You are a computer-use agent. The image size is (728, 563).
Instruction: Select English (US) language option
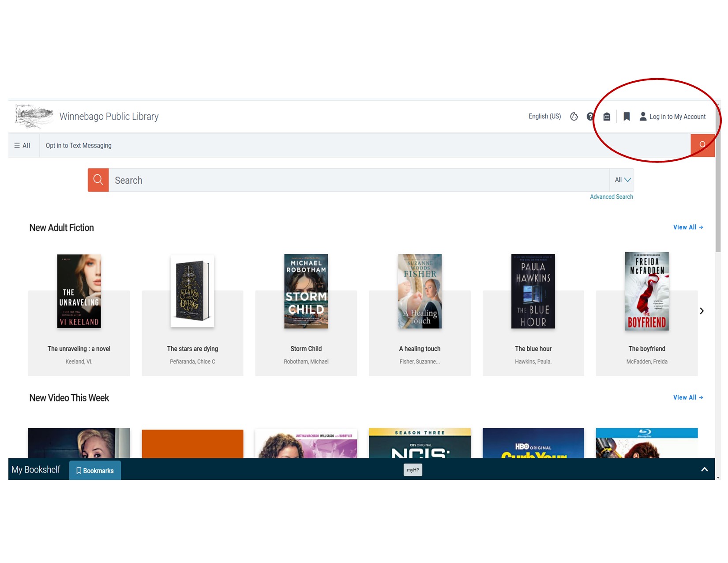pyautogui.click(x=544, y=117)
